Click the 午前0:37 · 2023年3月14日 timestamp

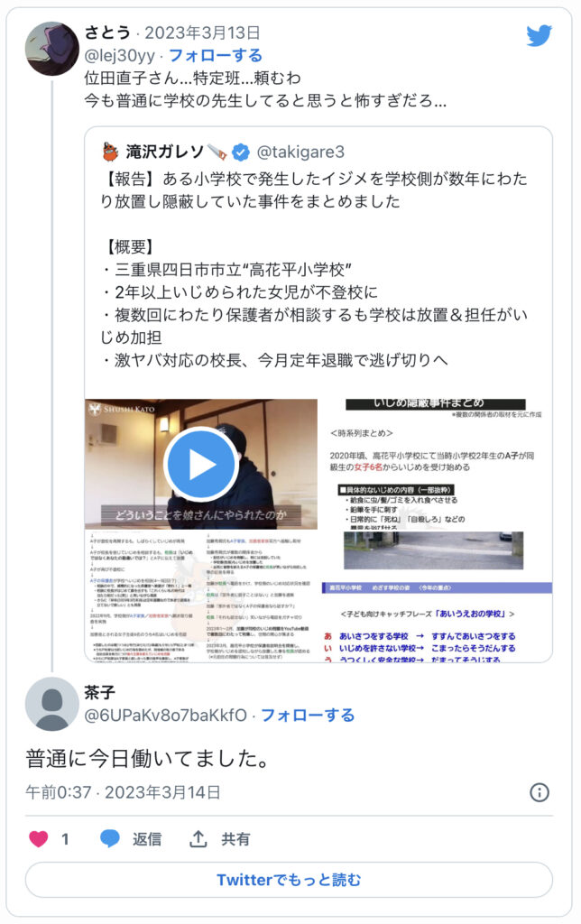pyautogui.click(x=123, y=792)
